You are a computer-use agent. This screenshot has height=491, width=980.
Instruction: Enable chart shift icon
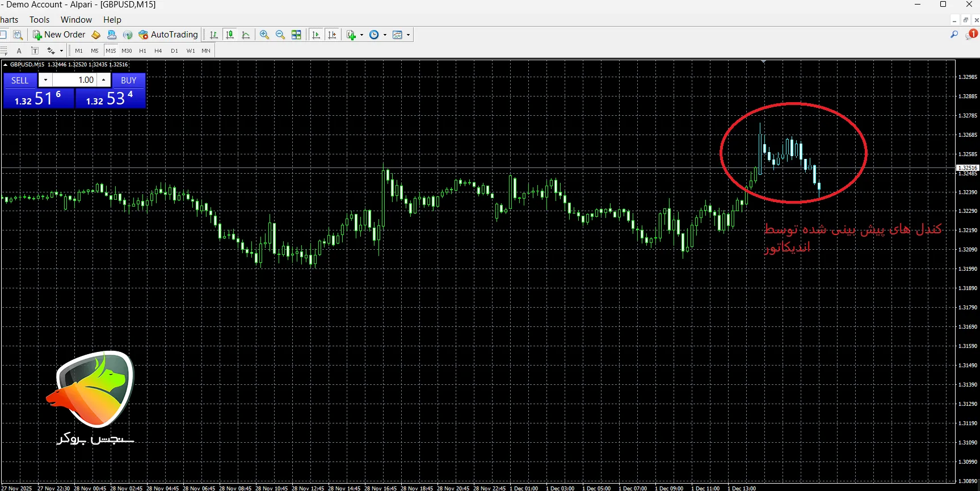332,35
